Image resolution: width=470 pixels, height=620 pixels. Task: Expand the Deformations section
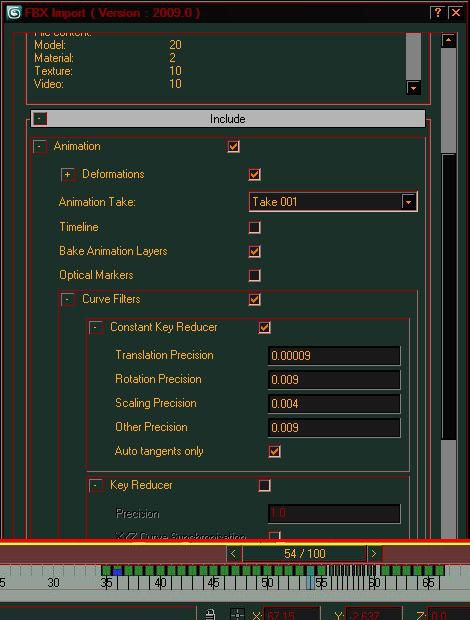[68, 174]
